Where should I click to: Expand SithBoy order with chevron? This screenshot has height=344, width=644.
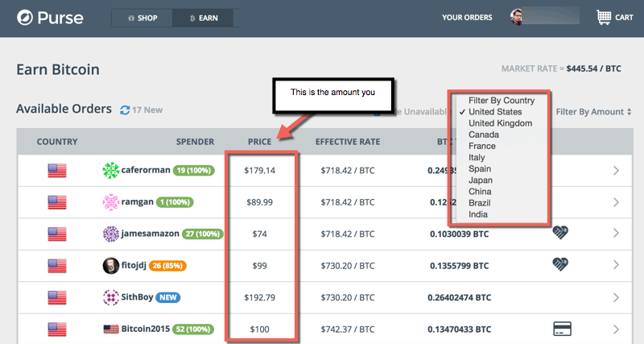click(616, 297)
